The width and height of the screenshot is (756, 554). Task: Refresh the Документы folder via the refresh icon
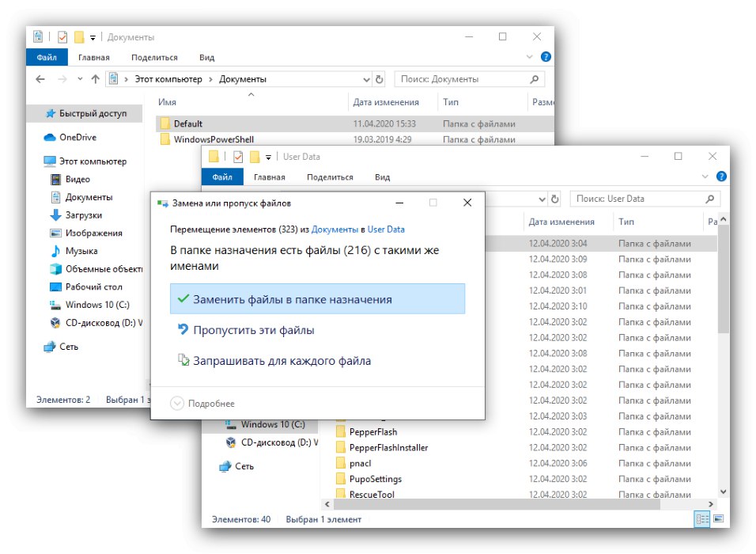378,78
